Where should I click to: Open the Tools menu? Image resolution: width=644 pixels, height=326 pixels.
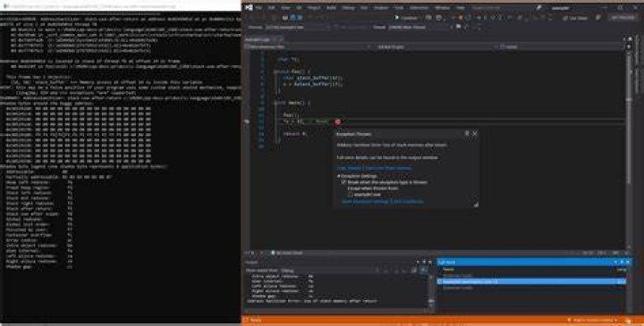(x=399, y=8)
